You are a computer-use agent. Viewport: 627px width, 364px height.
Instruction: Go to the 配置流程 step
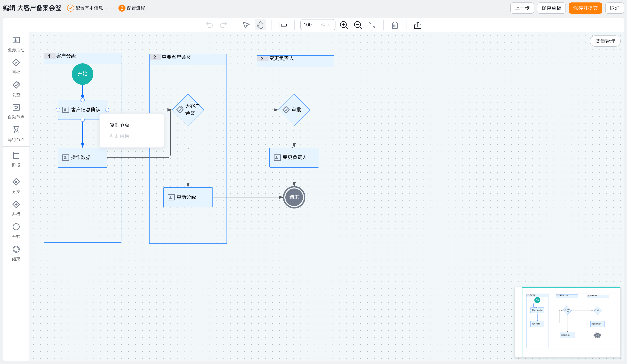pos(132,8)
